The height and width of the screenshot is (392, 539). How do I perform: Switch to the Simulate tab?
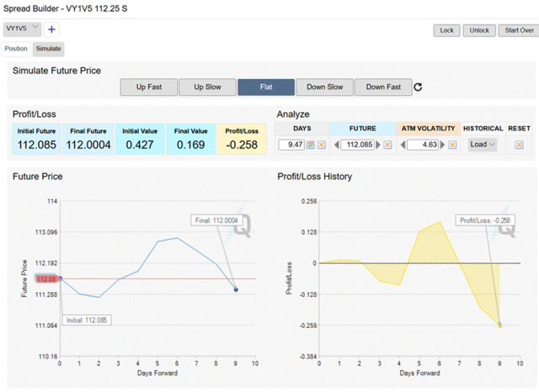(x=48, y=49)
